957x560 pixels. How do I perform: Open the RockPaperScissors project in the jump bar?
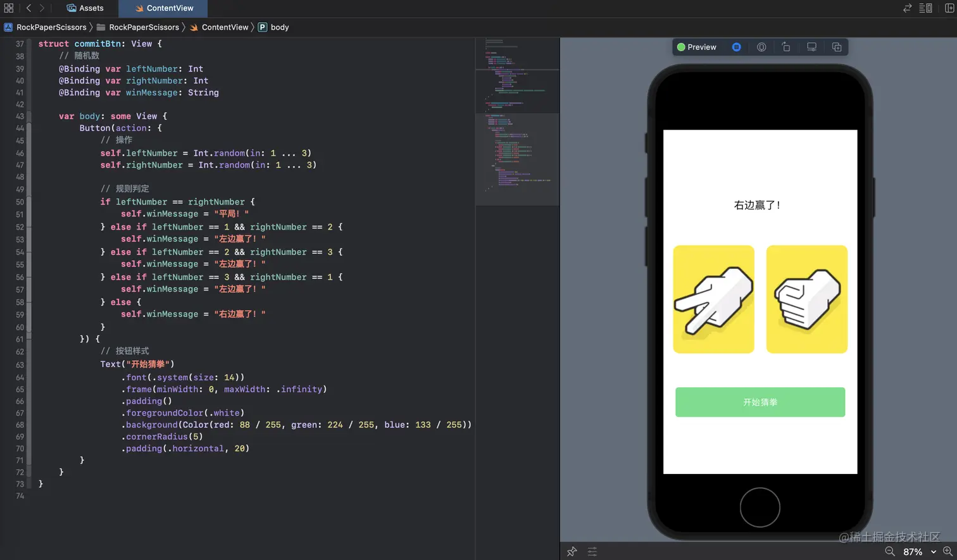(x=46, y=27)
